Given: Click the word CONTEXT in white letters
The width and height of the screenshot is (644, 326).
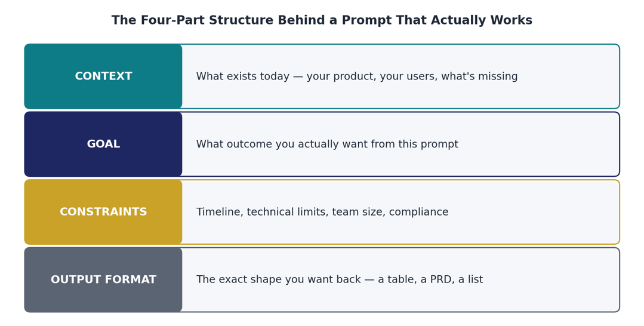Looking at the screenshot, I should pyautogui.click(x=103, y=76).
